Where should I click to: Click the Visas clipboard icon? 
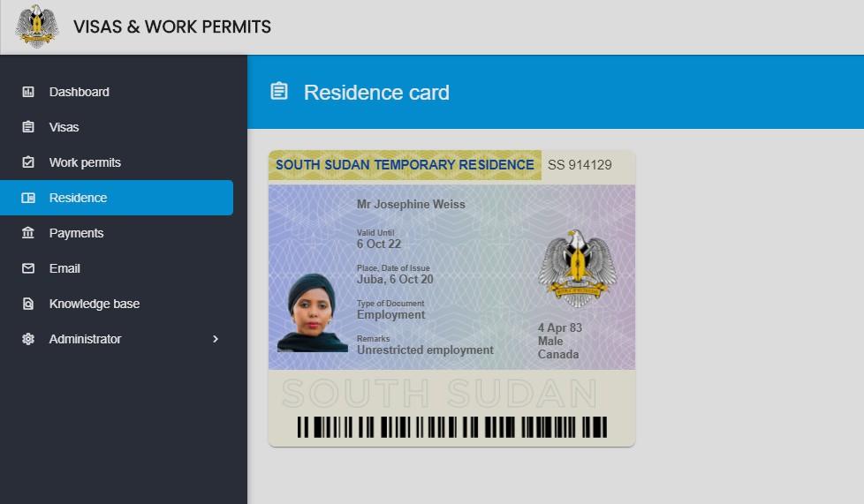point(28,127)
